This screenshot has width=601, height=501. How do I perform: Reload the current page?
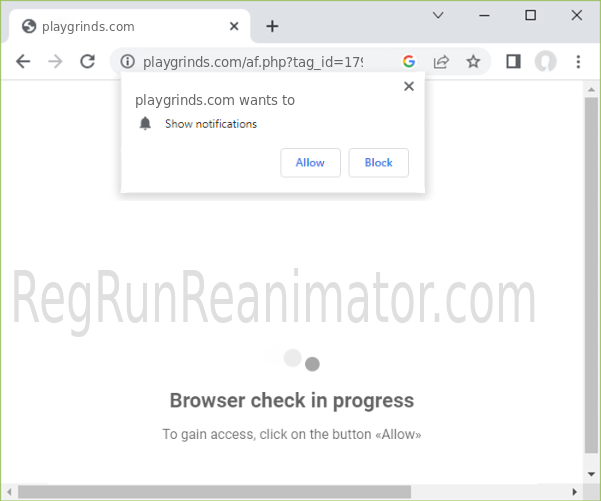(x=87, y=62)
